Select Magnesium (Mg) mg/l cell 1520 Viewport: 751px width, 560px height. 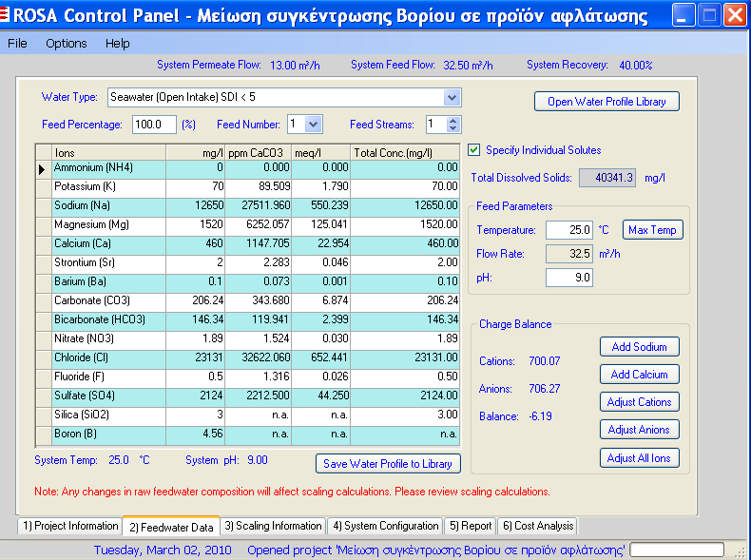tap(196, 226)
